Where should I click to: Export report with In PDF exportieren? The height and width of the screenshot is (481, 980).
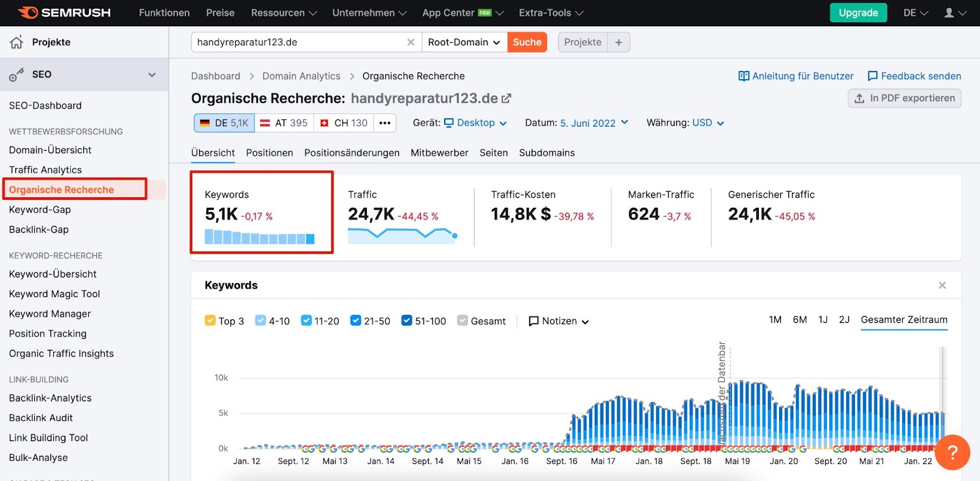pyautogui.click(x=905, y=98)
